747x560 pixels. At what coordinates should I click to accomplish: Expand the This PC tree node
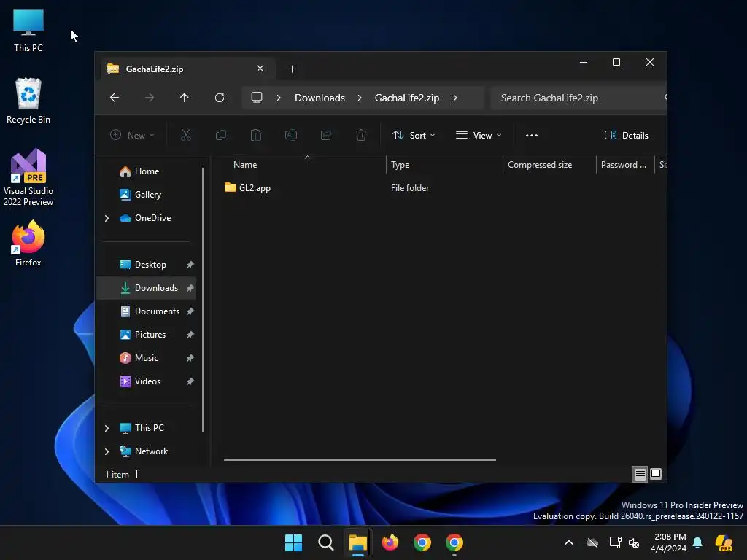[x=107, y=428]
